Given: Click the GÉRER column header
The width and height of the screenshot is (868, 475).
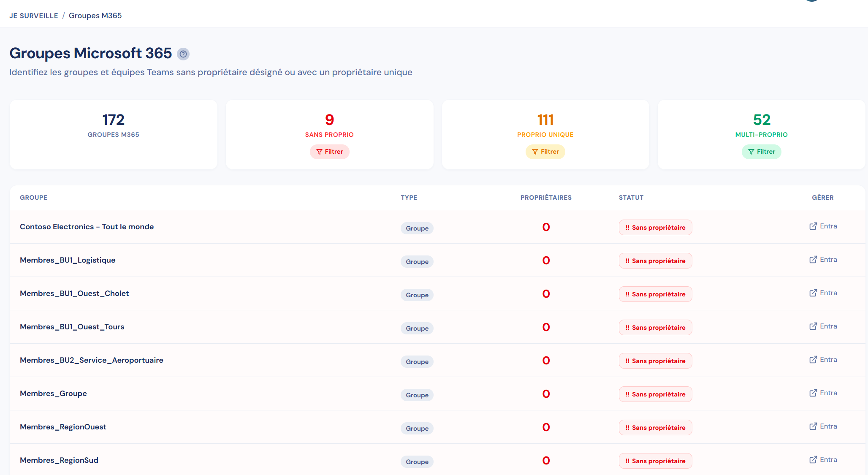Looking at the screenshot, I should (823, 198).
